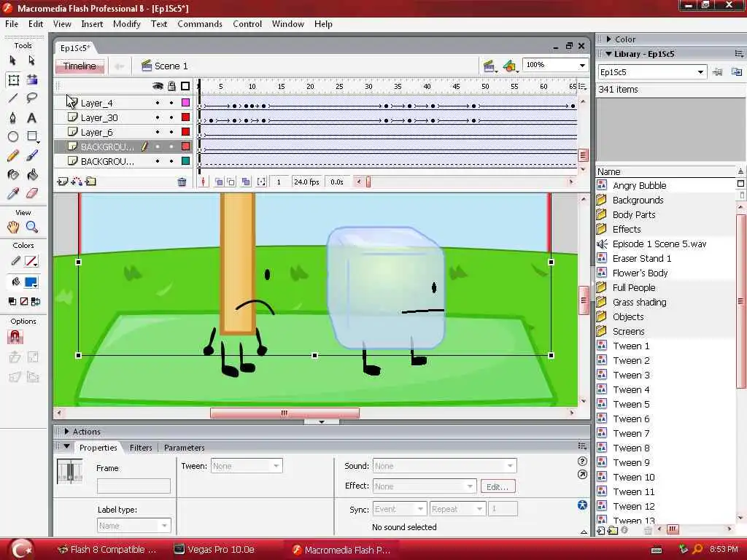747x560 pixels.
Task: Toggle visibility dot for Layer_6
Action: point(158,132)
